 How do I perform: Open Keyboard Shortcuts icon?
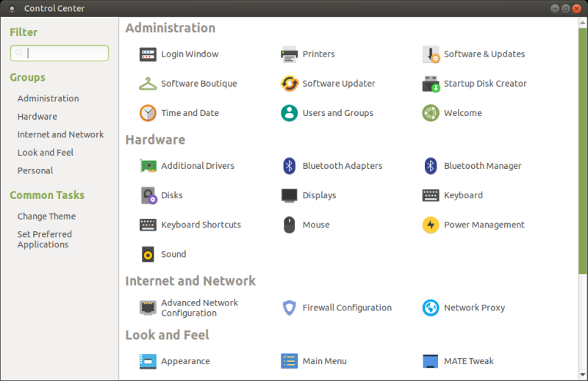pos(148,225)
